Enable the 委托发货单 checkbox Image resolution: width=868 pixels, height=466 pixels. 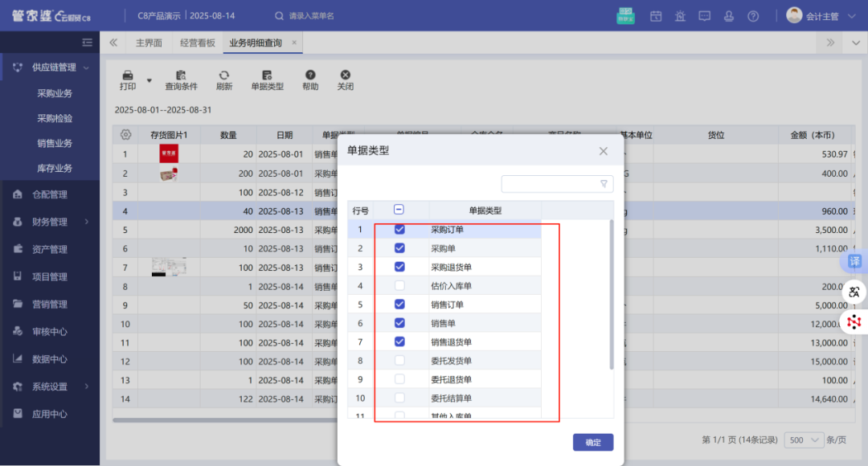point(399,361)
